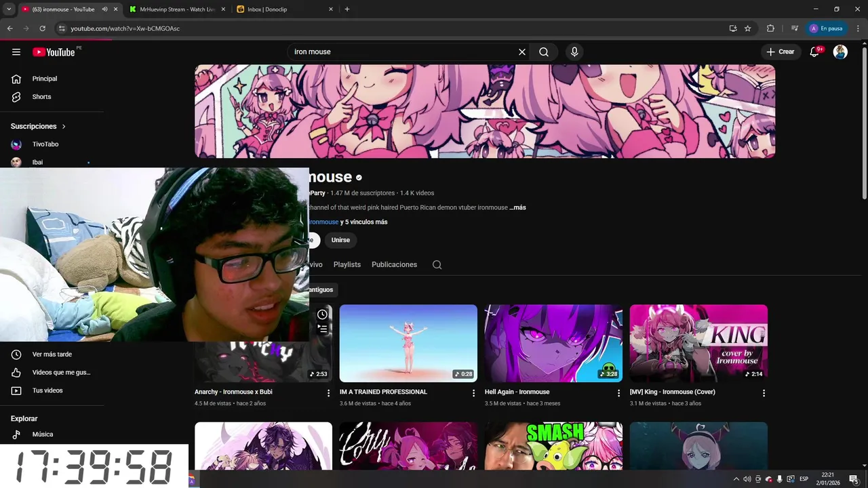Open options menu for IM A TRAINED PROFESSIONAL
The height and width of the screenshot is (488, 868).
coord(473,393)
